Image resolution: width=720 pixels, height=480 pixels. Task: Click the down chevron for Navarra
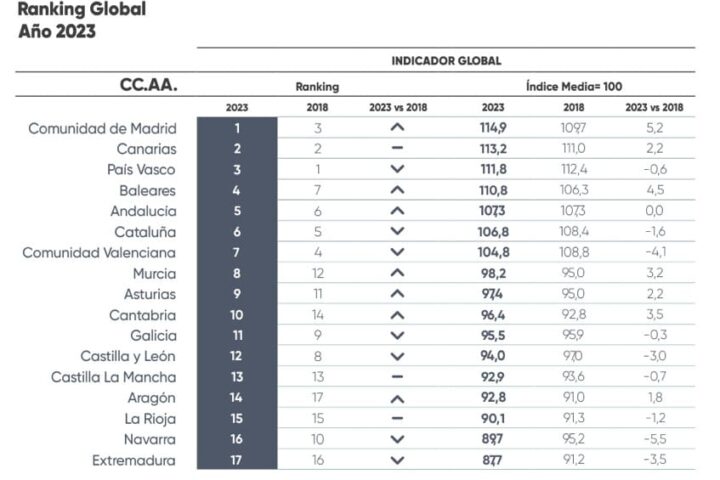[x=397, y=440]
